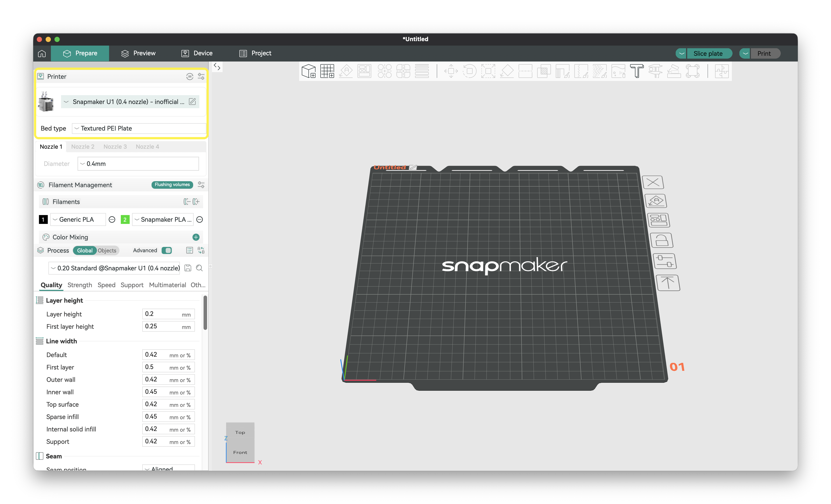The height and width of the screenshot is (504, 831).
Task: Click the green filament 2 color swatch
Action: 125,219
